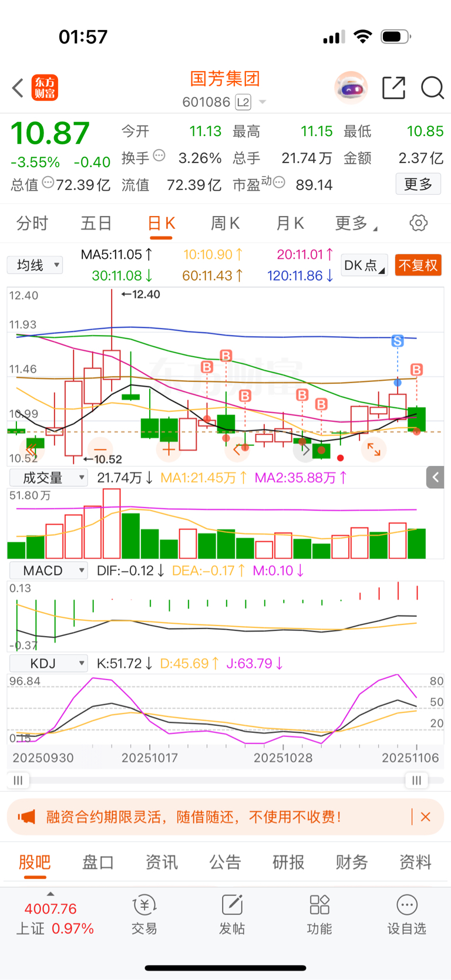Open the KDJ indicator dropdown
The height and width of the screenshot is (980, 451).
click(x=49, y=664)
